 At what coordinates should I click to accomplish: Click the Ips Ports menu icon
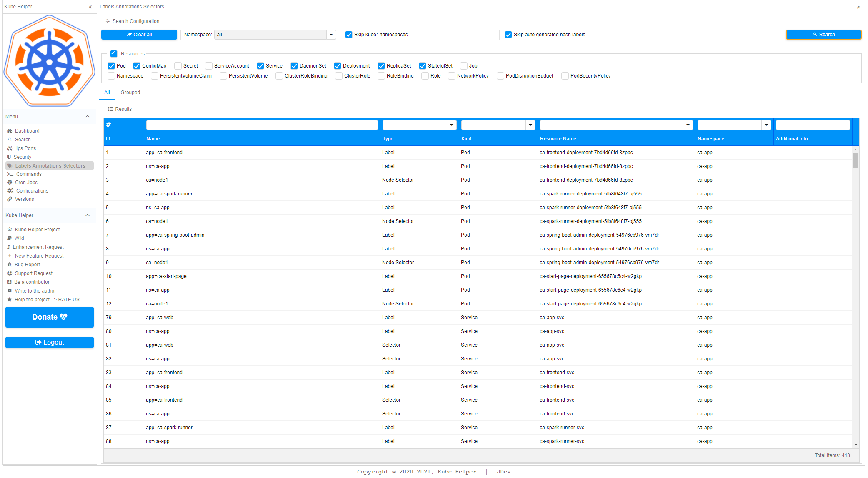(10, 148)
